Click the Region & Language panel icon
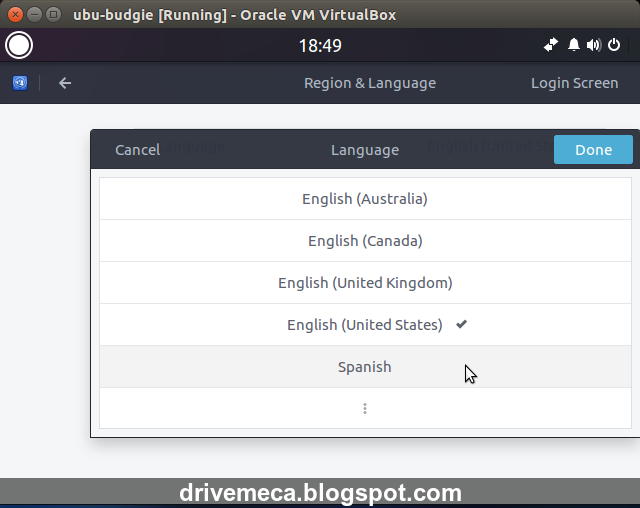This screenshot has width=640, height=508. coord(20,83)
